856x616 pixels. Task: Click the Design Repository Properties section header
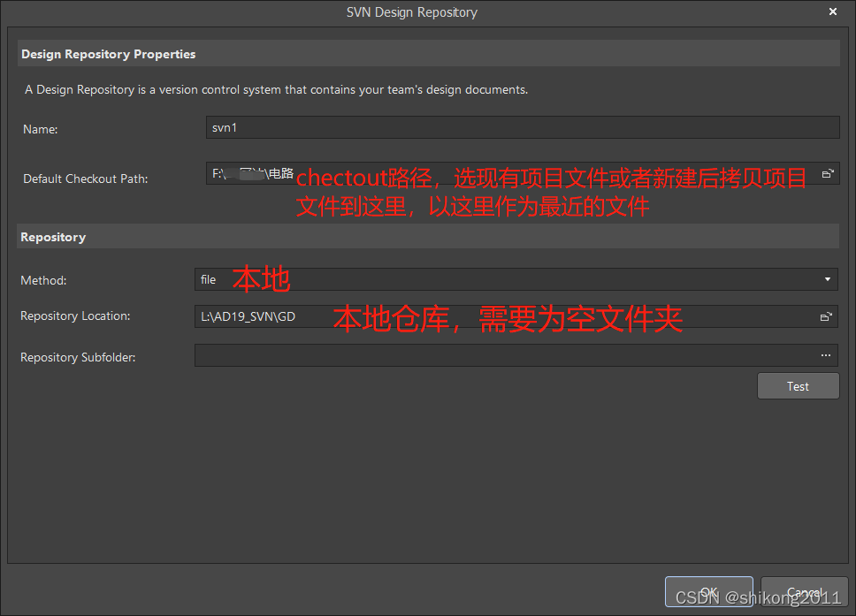coord(109,54)
